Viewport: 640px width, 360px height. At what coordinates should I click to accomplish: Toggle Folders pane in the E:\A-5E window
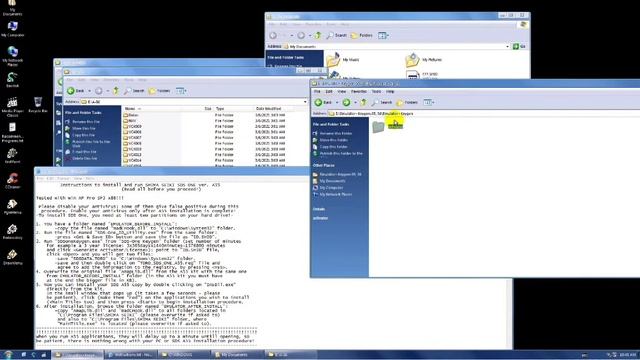(x=160, y=91)
